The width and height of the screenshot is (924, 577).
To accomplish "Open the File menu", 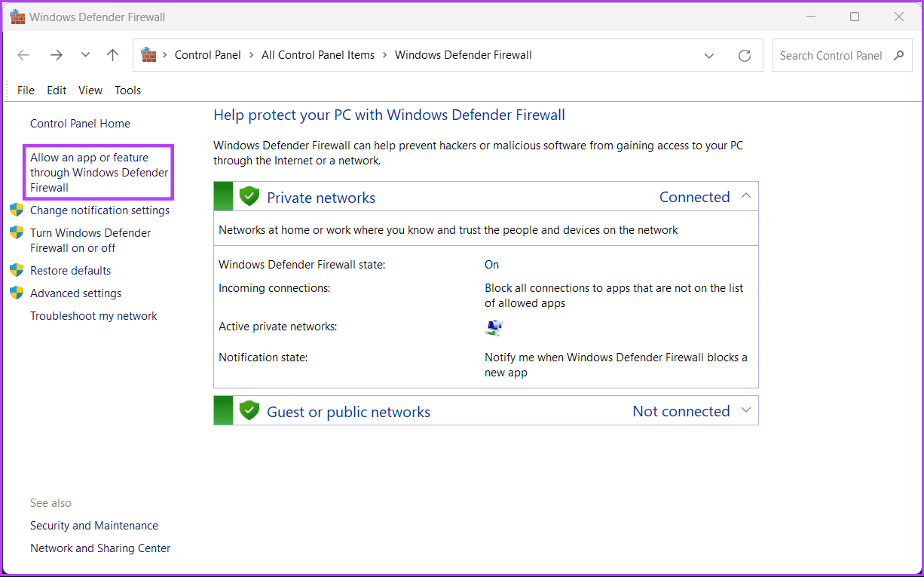I will 26,91.
